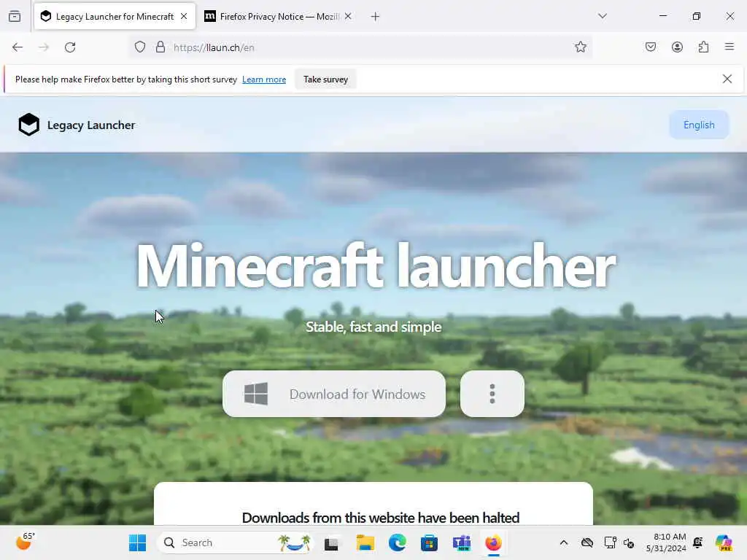Click the Legacy Launcher cube logo
The image size is (747, 560).
pos(29,125)
